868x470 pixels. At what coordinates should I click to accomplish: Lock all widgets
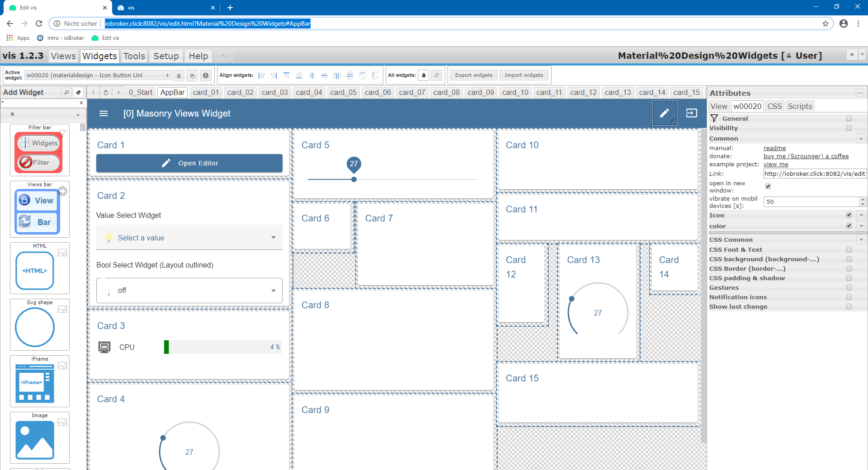424,75
